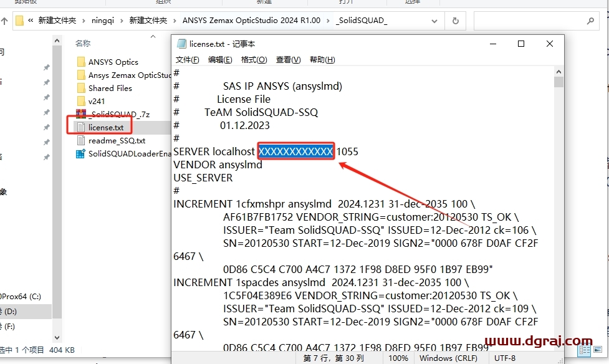Maximize the Notepad window
609x364 pixels.
521,44
